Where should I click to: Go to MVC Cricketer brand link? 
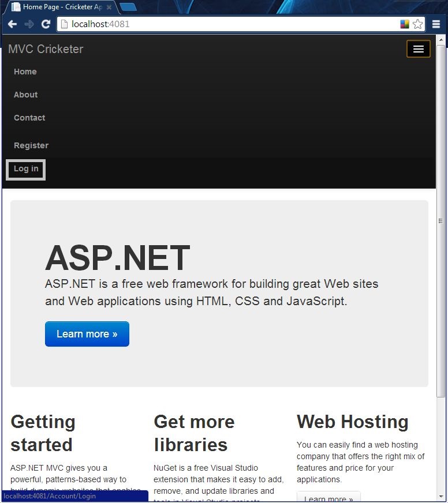tap(46, 49)
